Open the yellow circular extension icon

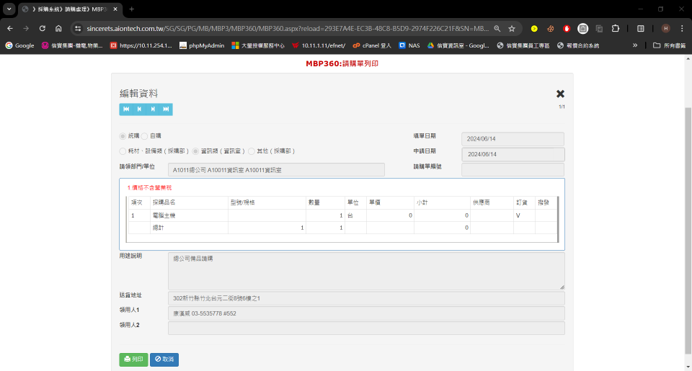coord(534,28)
